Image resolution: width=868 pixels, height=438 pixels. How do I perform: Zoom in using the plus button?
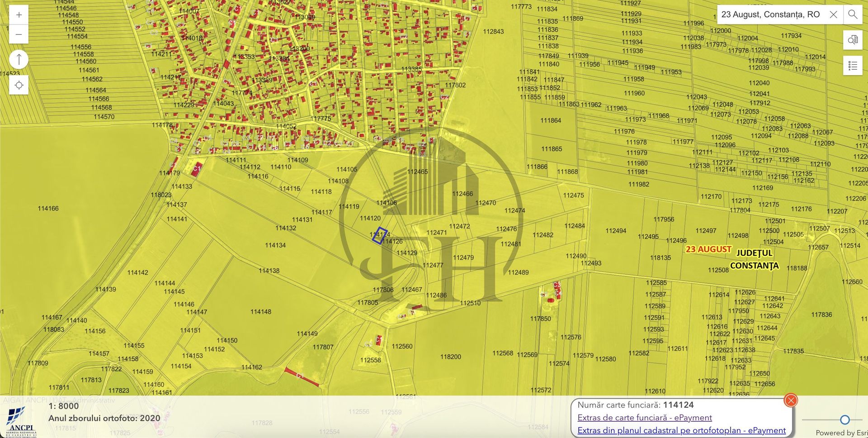pos(19,15)
